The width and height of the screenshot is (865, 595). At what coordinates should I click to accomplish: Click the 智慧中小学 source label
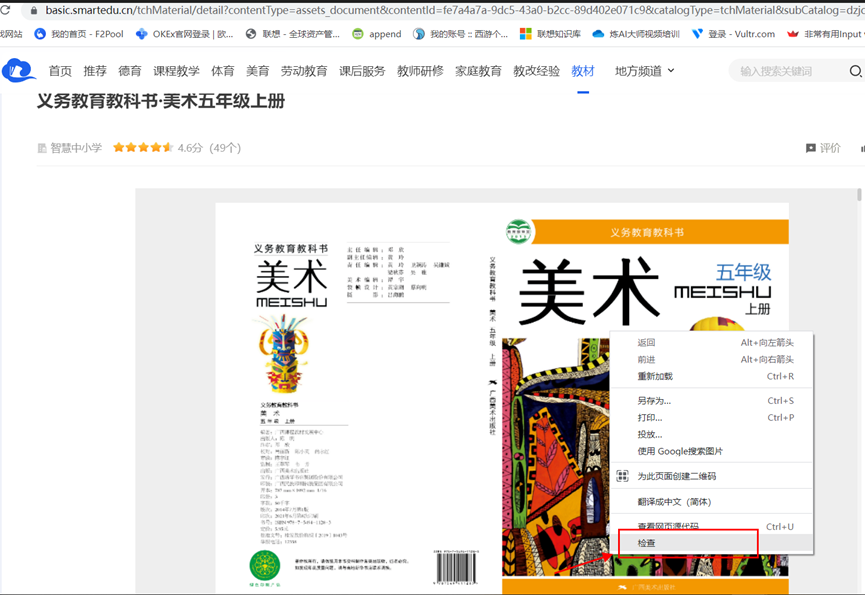point(76,148)
